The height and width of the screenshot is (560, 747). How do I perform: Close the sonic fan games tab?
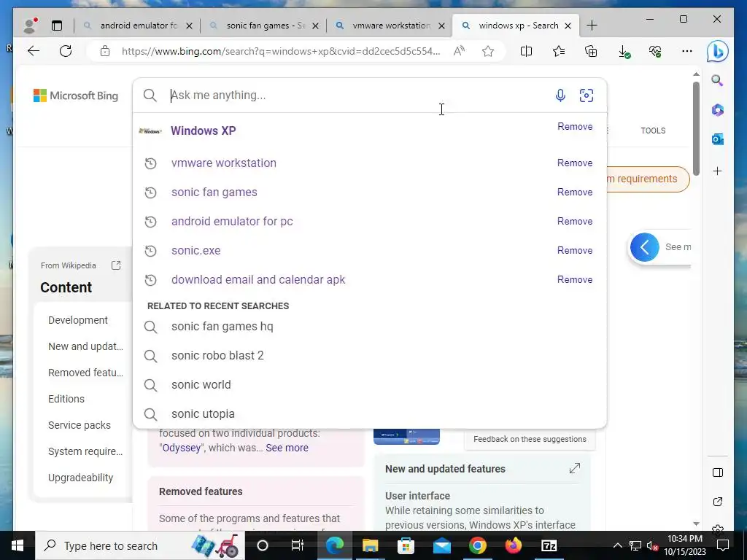(x=315, y=26)
